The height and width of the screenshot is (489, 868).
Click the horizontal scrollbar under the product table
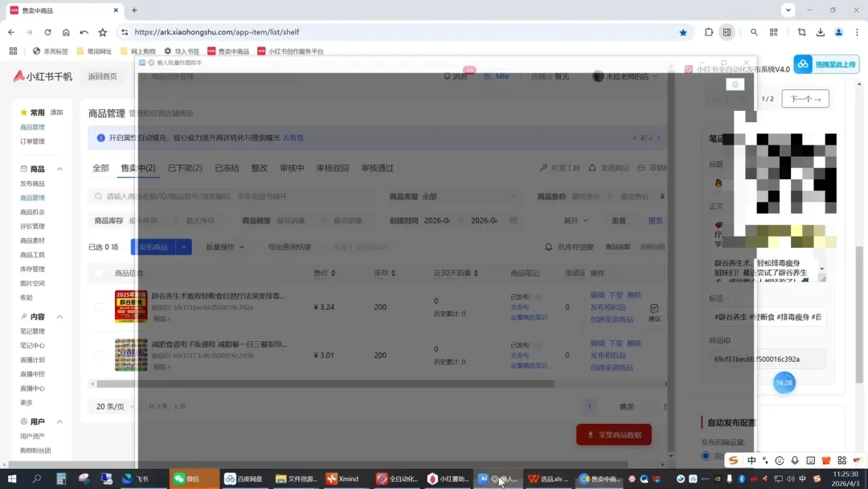pos(325,383)
